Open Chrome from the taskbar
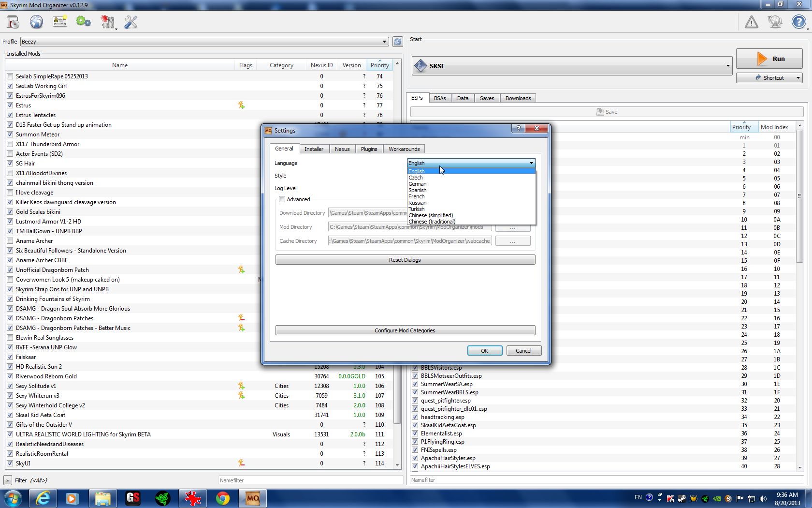Viewport: 812px width, 508px height. (x=222, y=498)
